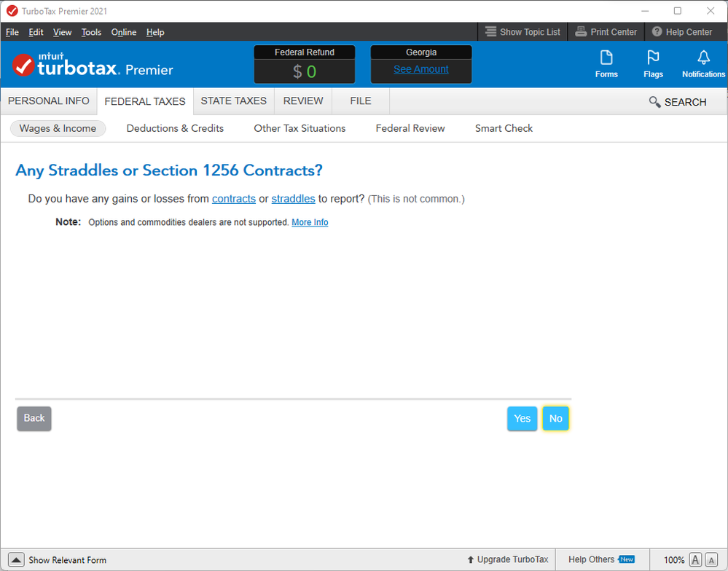Open Show Topic List
This screenshot has width=728, height=571.
522,32
